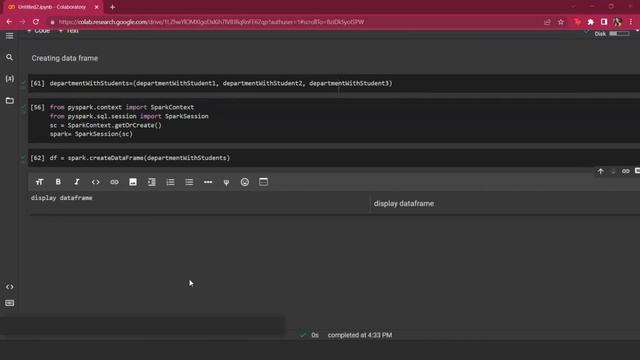The image size is (640, 360).
Task: Add a new Text cell
Action: click(x=69, y=31)
